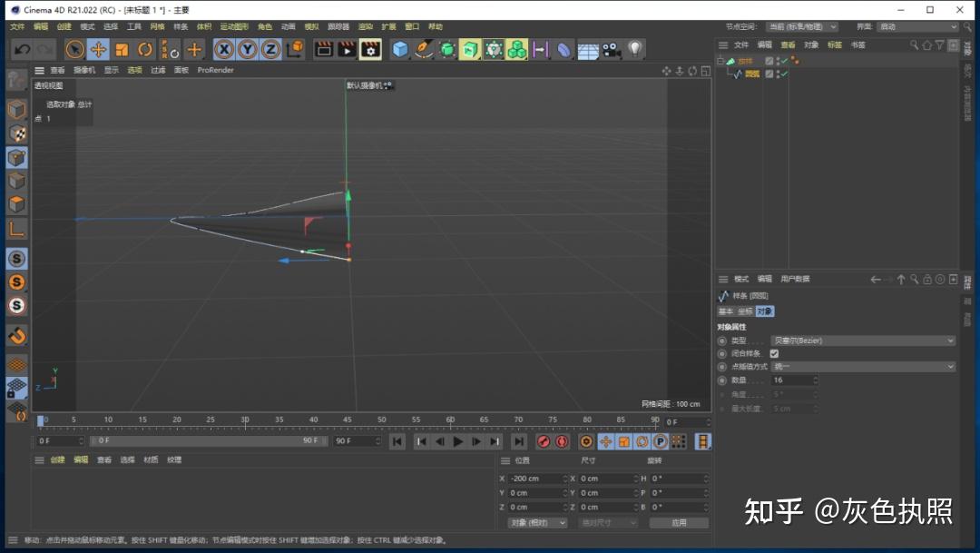Open the 运动图形 menu
980x553 pixels.
pyautogui.click(x=234, y=27)
